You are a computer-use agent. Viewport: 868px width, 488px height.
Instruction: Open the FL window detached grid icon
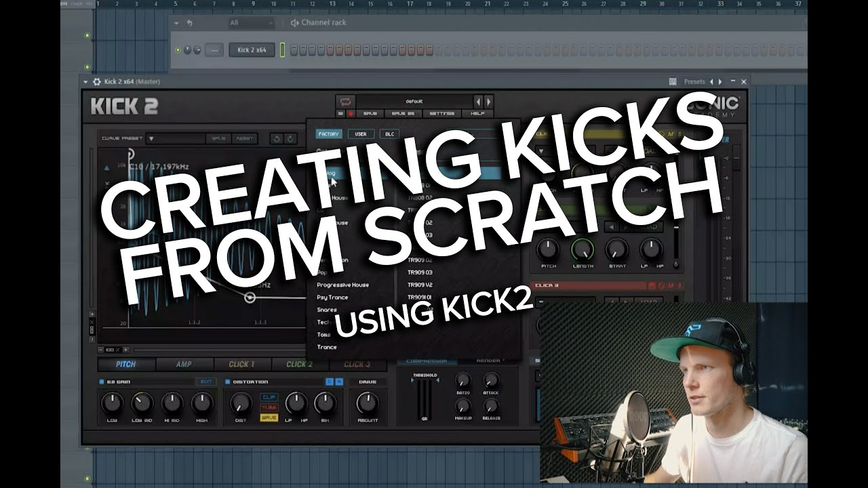[673, 81]
